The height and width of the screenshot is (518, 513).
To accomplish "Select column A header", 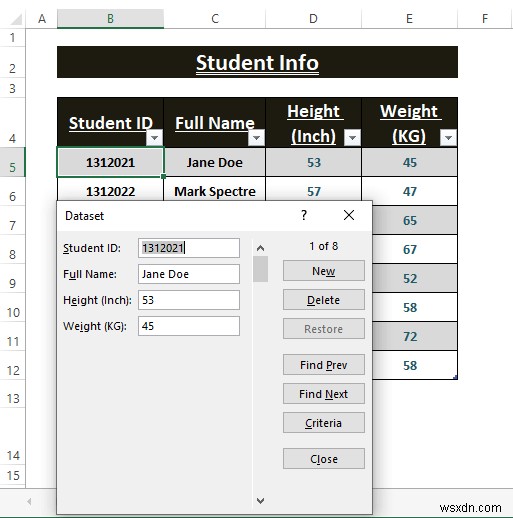I will [x=42, y=19].
